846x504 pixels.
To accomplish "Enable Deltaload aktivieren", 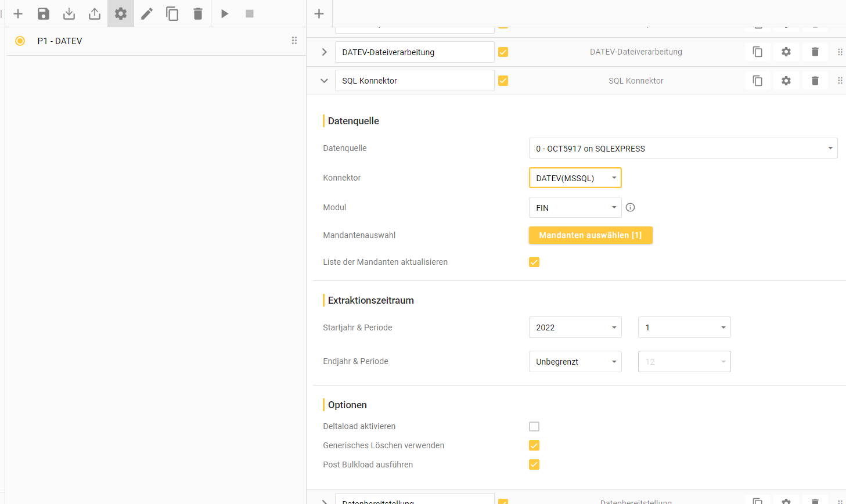I will 534,426.
